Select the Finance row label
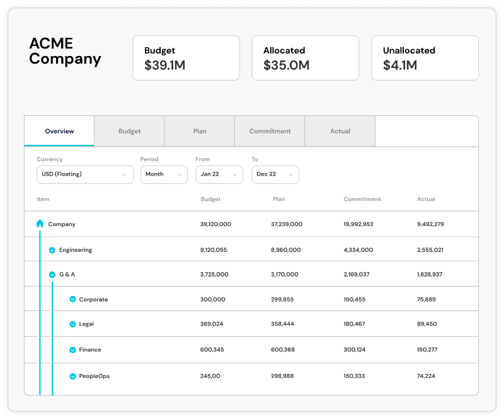 [x=90, y=349]
